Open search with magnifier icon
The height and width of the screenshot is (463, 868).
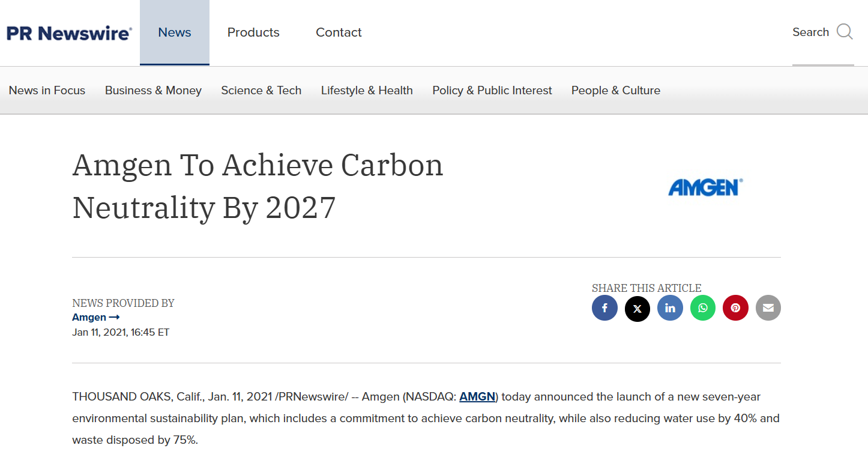(844, 32)
